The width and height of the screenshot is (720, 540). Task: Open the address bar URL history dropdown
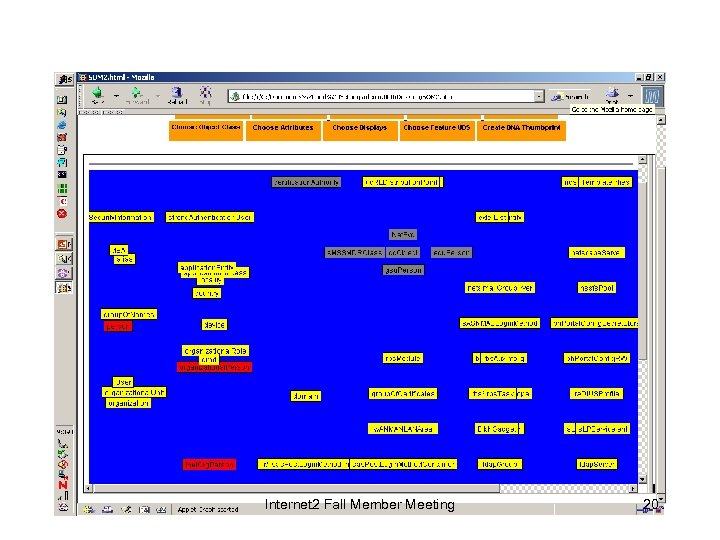(539, 96)
